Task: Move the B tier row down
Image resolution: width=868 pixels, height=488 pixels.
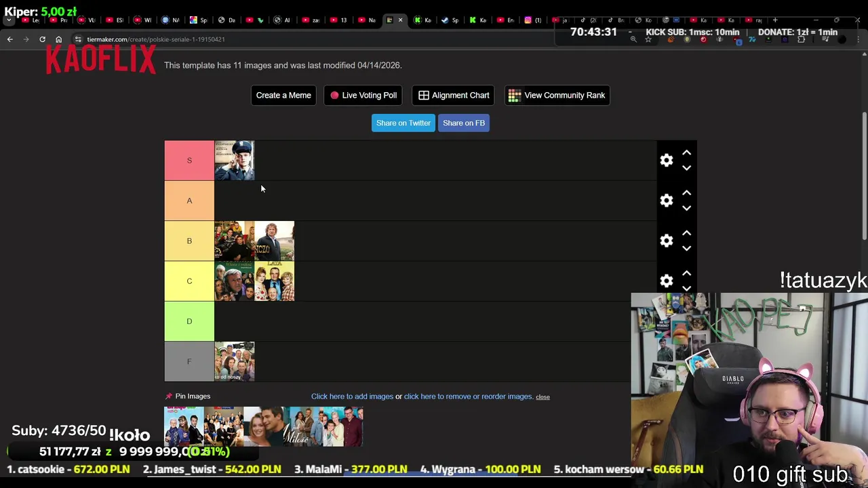Action: pyautogui.click(x=686, y=248)
